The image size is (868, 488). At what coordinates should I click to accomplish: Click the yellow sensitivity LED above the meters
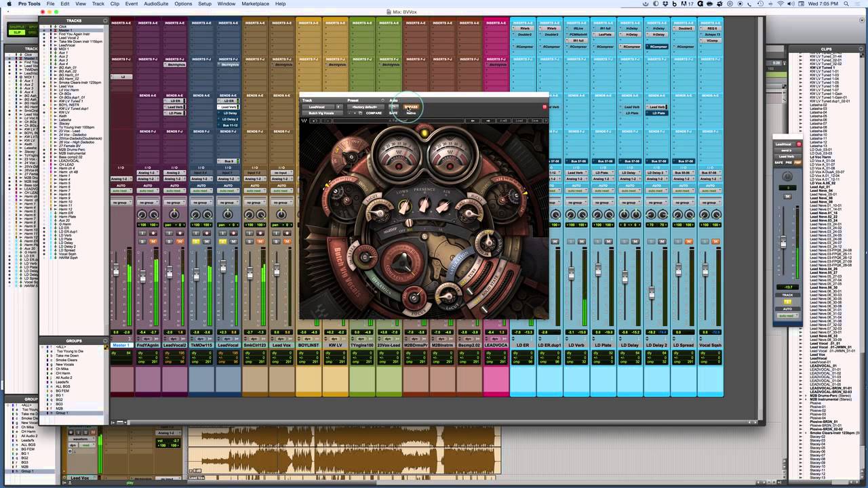click(x=425, y=134)
